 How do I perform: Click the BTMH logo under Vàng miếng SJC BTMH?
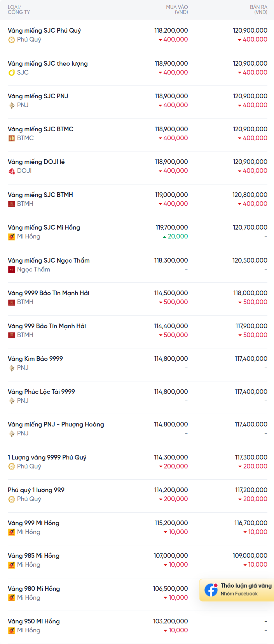coord(12,204)
